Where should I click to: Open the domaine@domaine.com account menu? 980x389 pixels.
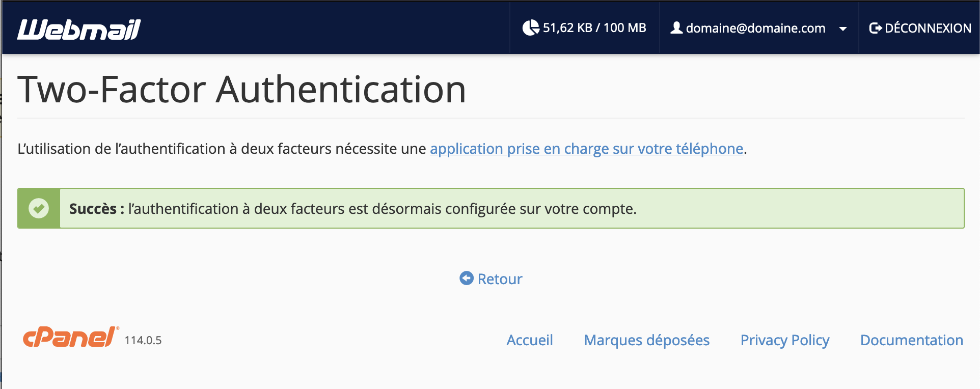[756, 28]
